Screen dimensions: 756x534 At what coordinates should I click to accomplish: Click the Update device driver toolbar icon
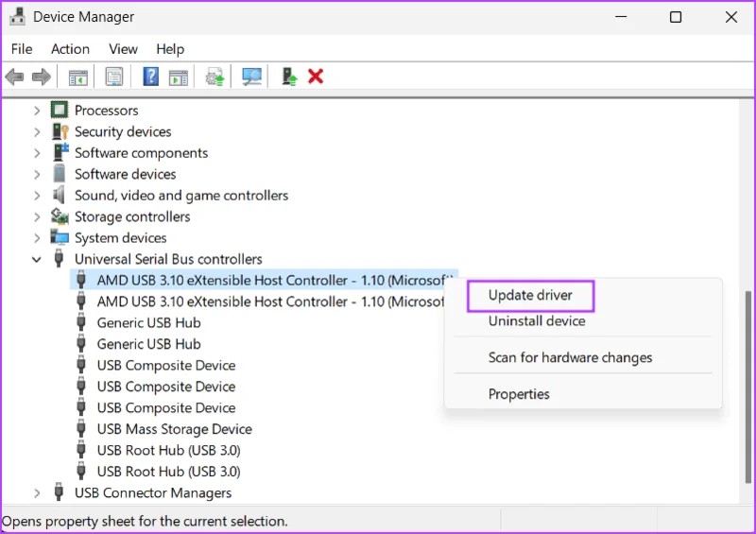click(215, 77)
